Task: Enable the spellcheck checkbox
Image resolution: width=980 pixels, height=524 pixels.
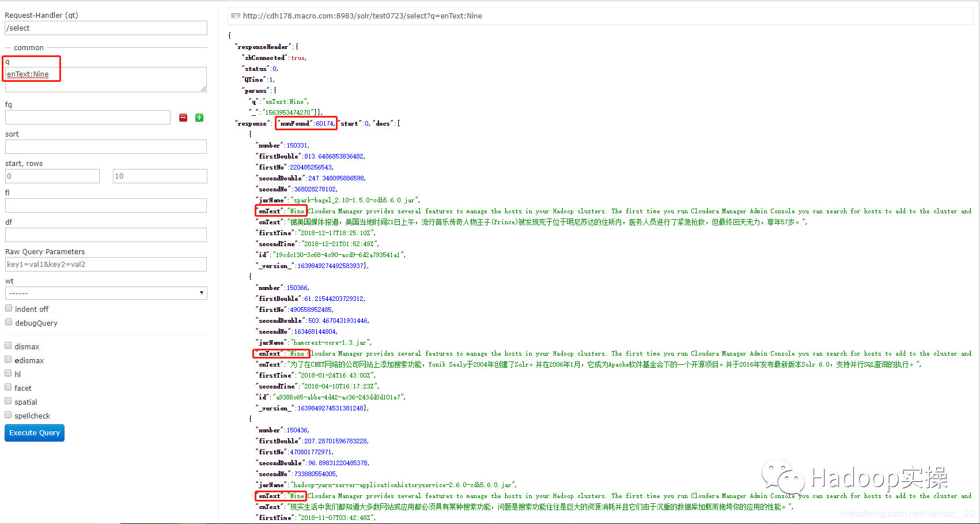Action: tap(8, 415)
